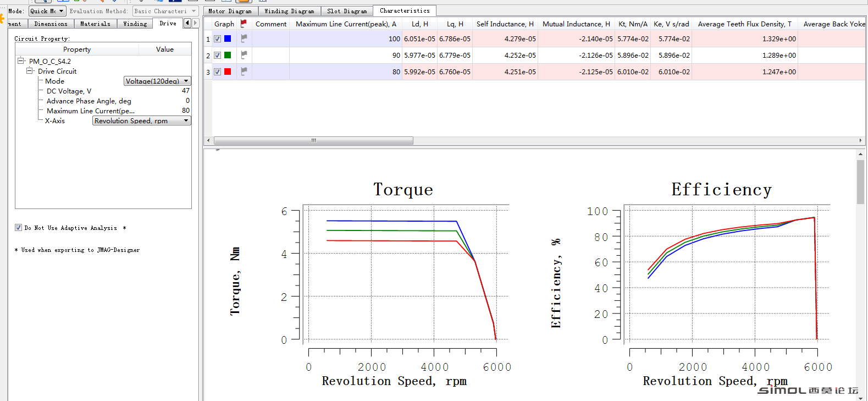
Task: Select row header number 2
Action: coord(208,56)
